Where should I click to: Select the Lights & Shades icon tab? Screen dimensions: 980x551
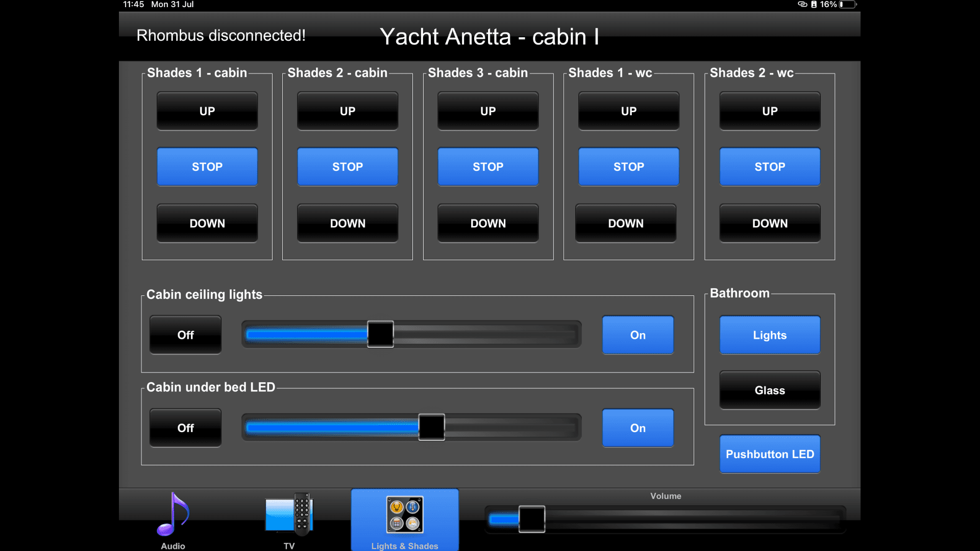[x=405, y=515]
